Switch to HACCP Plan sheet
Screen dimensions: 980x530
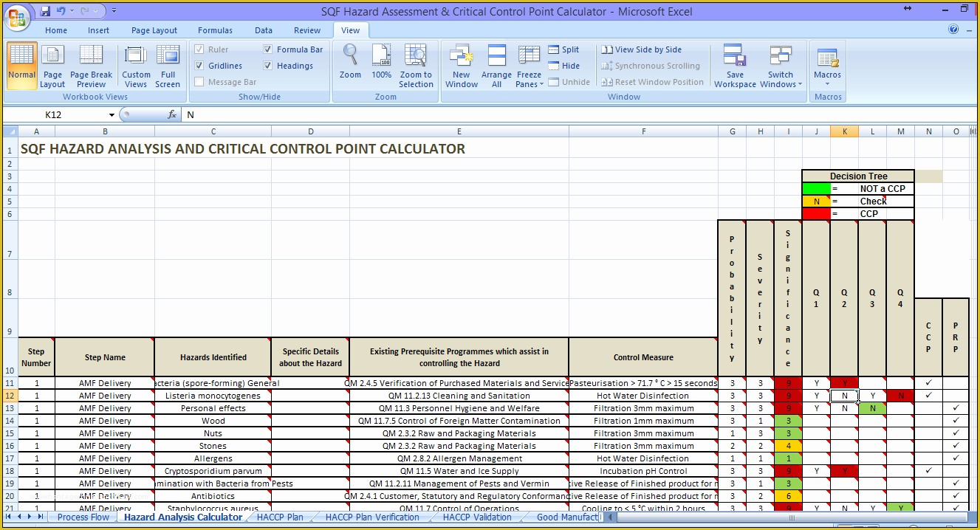[x=280, y=517]
